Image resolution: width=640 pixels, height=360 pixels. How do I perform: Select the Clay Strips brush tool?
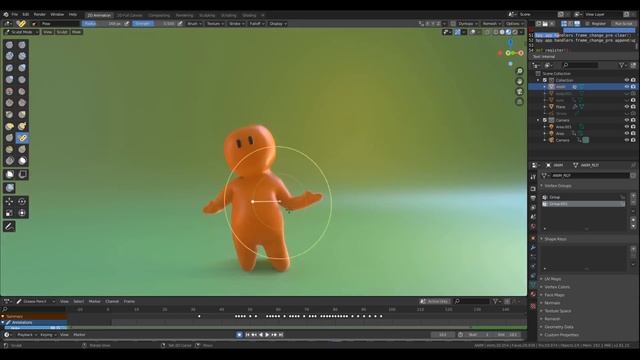22,56
